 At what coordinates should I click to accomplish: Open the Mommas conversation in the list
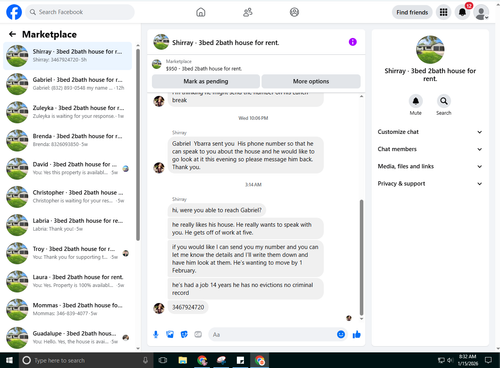pyautogui.click(x=68, y=309)
